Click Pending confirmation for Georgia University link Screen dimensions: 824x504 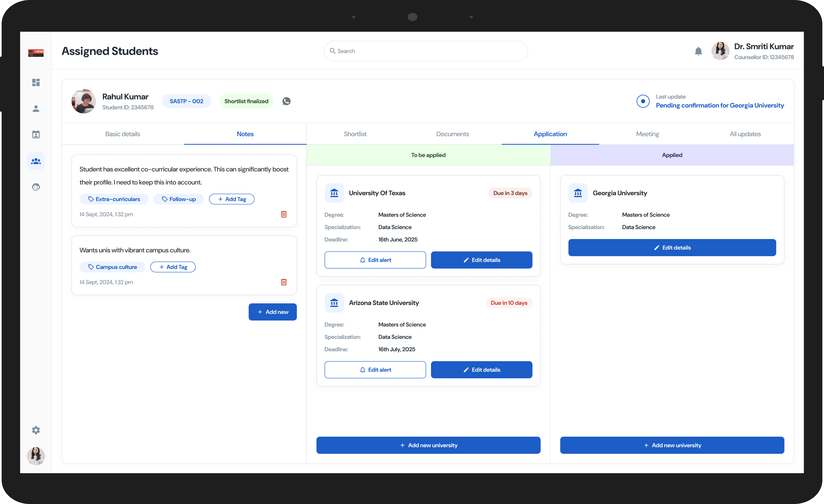[719, 106]
